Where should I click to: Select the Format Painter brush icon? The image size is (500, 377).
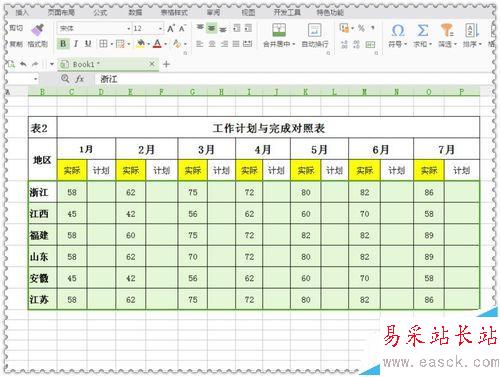click(37, 30)
